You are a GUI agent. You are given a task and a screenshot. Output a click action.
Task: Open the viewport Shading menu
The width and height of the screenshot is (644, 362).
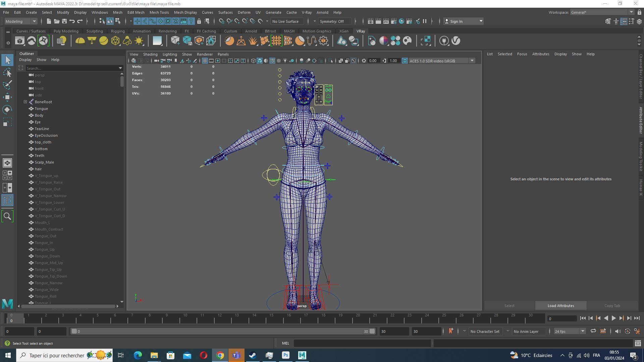click(x=150, y=54)
